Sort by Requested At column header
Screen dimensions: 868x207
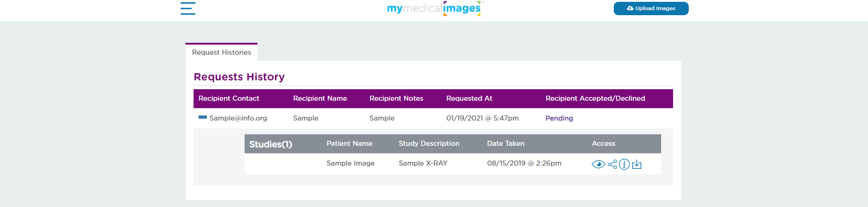pyautogui.click(x=469, y=98)
